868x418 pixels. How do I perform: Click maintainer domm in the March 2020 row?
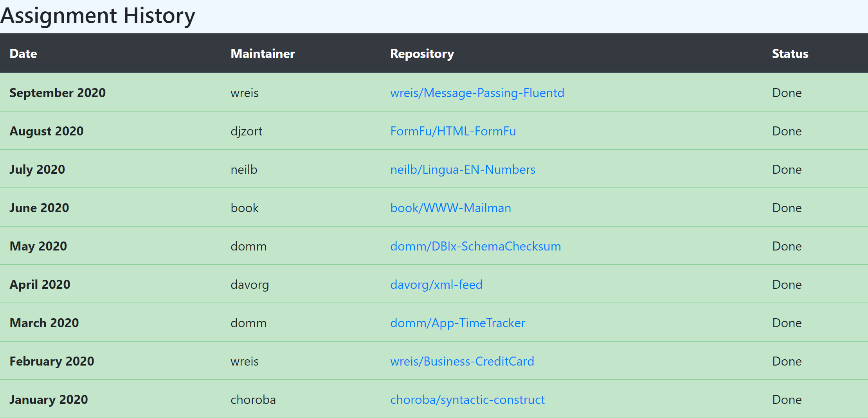click(x=249, y=323)
